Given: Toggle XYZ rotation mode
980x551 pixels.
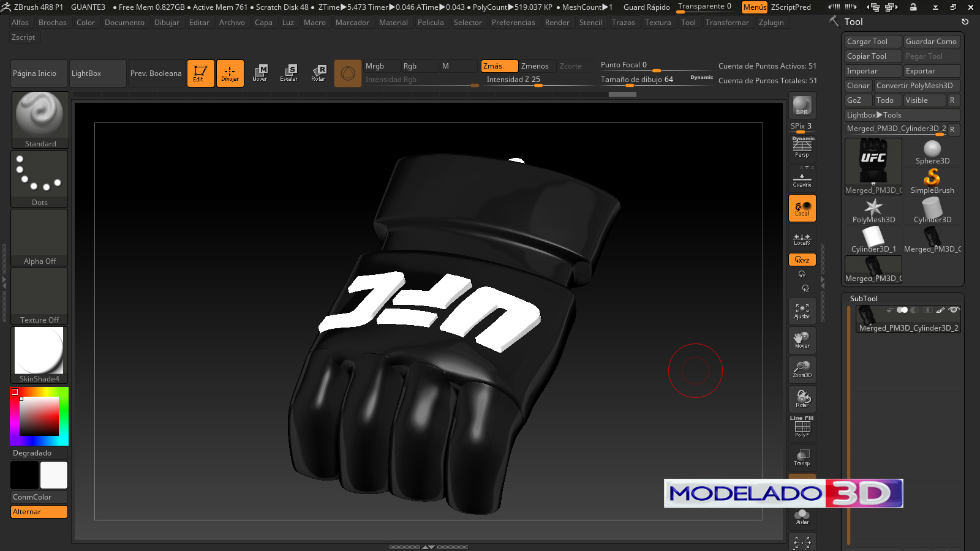Looking at the screenshot, I should (802, 260).
